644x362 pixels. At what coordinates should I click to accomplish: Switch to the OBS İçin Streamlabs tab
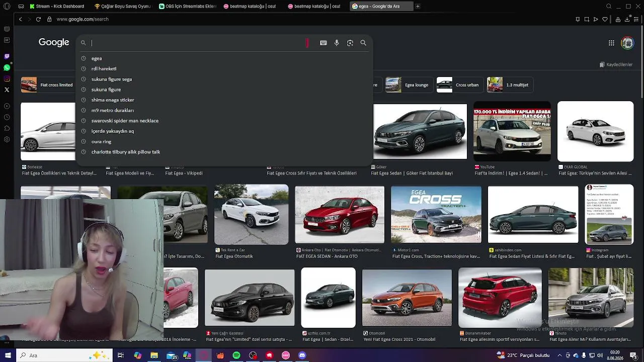pyautogui.click(x=187, y=6)
